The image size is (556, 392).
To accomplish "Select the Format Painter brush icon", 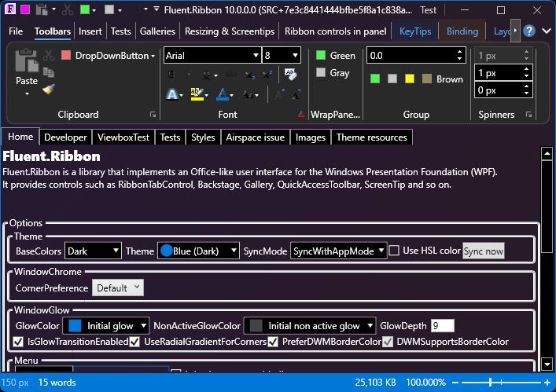I will (49, 90).
